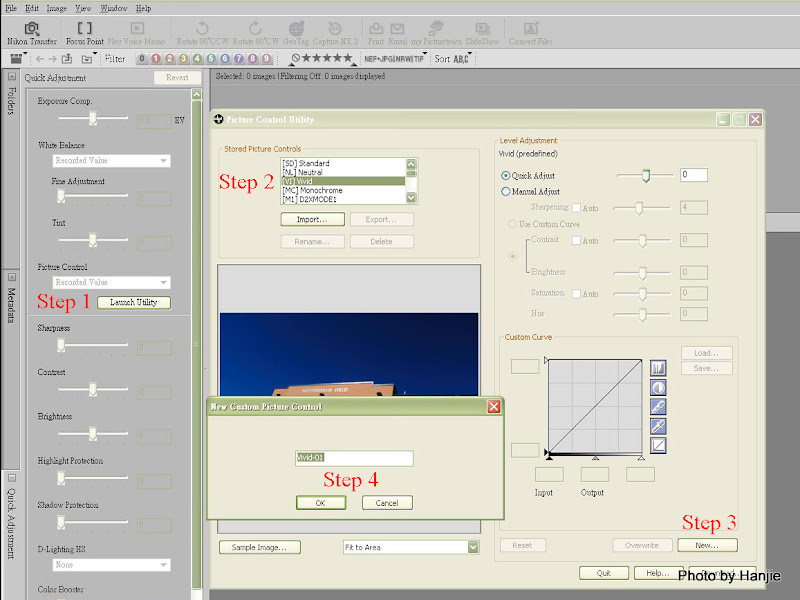
Task: Click the thumbnail grid view icon
Action: [17, 59]
